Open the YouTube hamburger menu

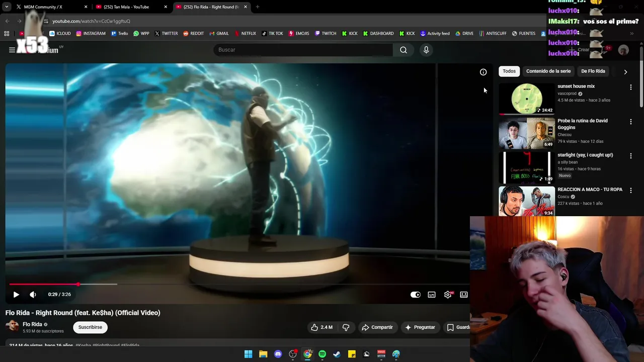(12, 50)
